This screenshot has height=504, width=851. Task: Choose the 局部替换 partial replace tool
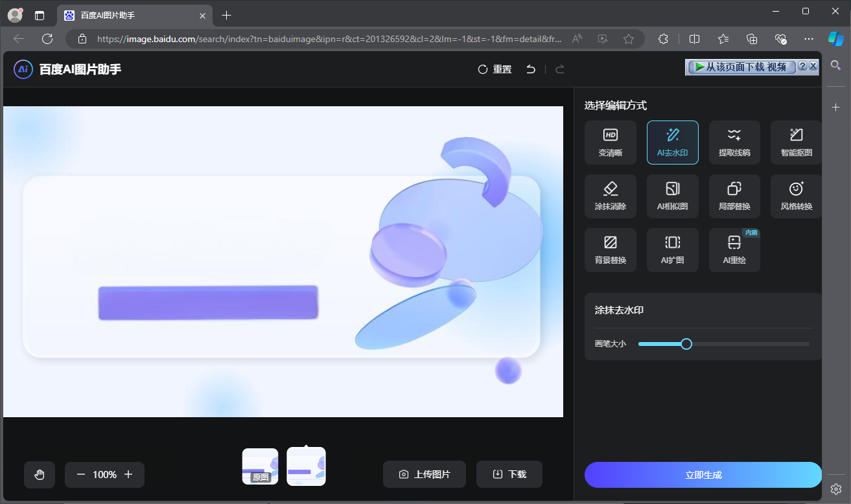[734, 196]
